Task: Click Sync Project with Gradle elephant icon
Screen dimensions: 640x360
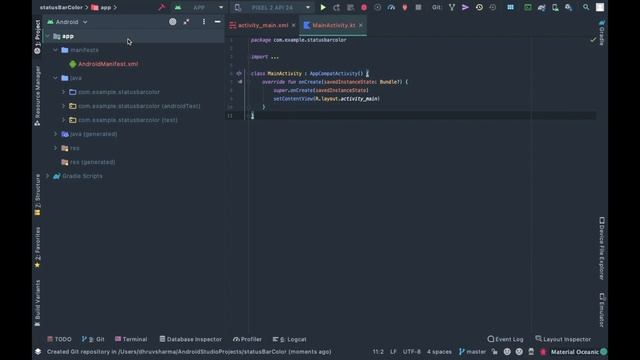Action: [541, 7]
